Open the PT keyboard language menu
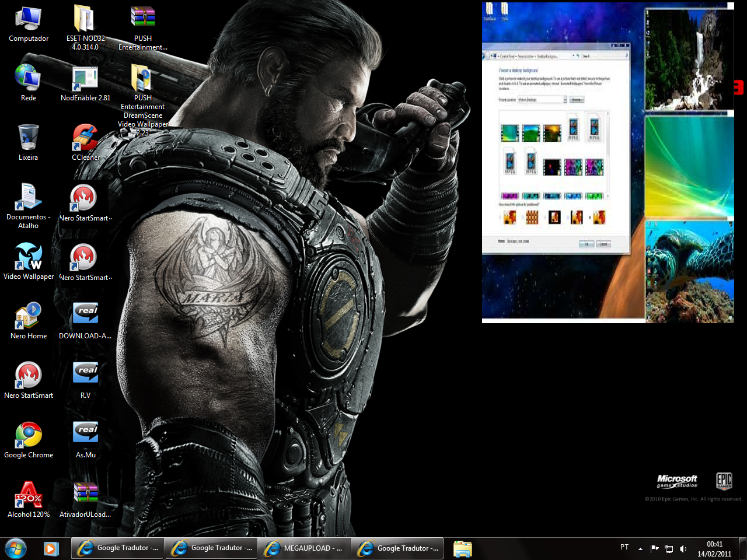The image size is (747, 560). point(624,547)
